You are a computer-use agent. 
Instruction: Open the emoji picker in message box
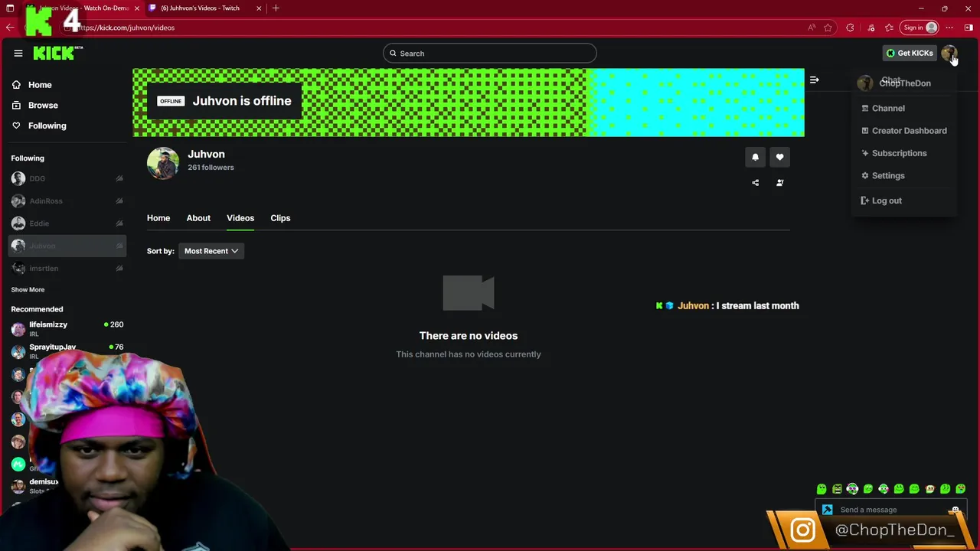(955, 510)
